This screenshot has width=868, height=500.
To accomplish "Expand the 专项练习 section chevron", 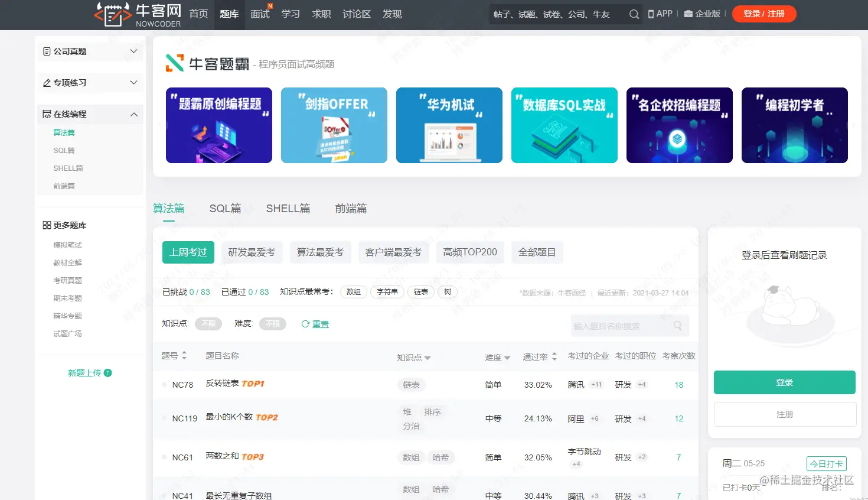I will tap(133, 83).
